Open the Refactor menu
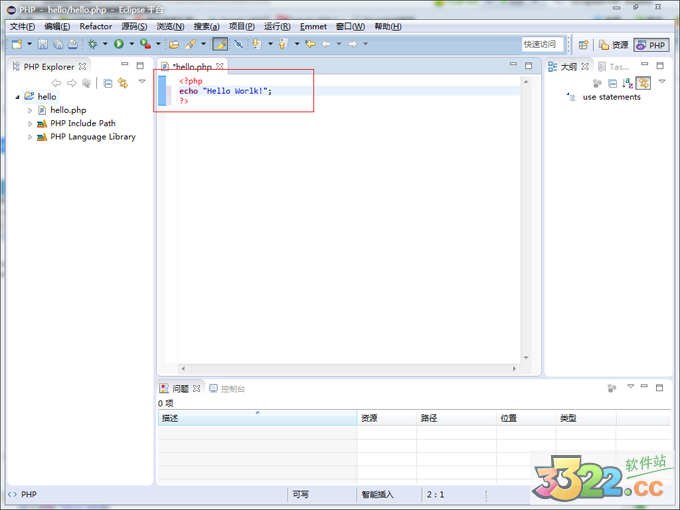This screenshot has width=680, height=510. click(96, 27)
